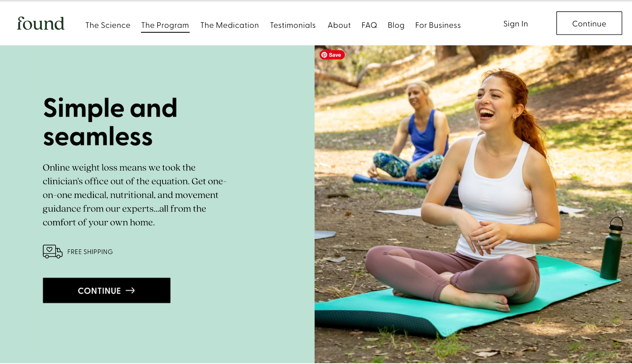
Task: Open the FAQ link
Action: tap(369, 25)
